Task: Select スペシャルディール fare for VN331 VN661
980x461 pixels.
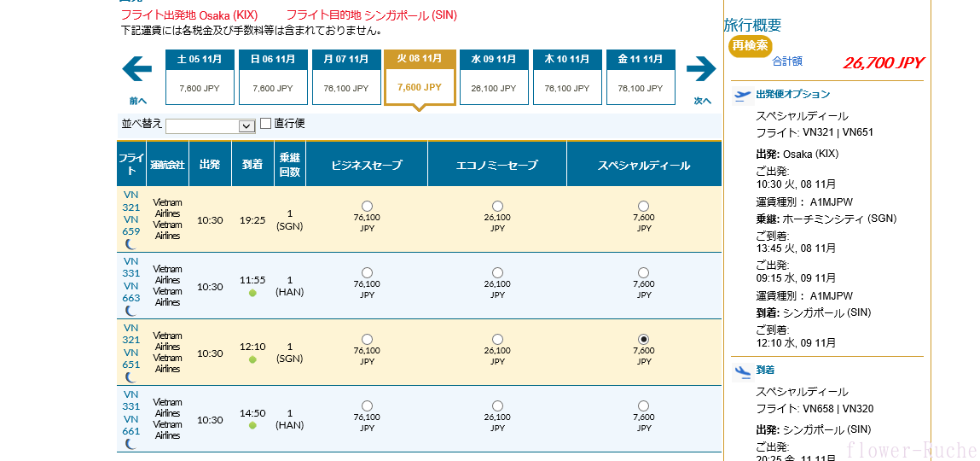Action: tap(644, 406)
